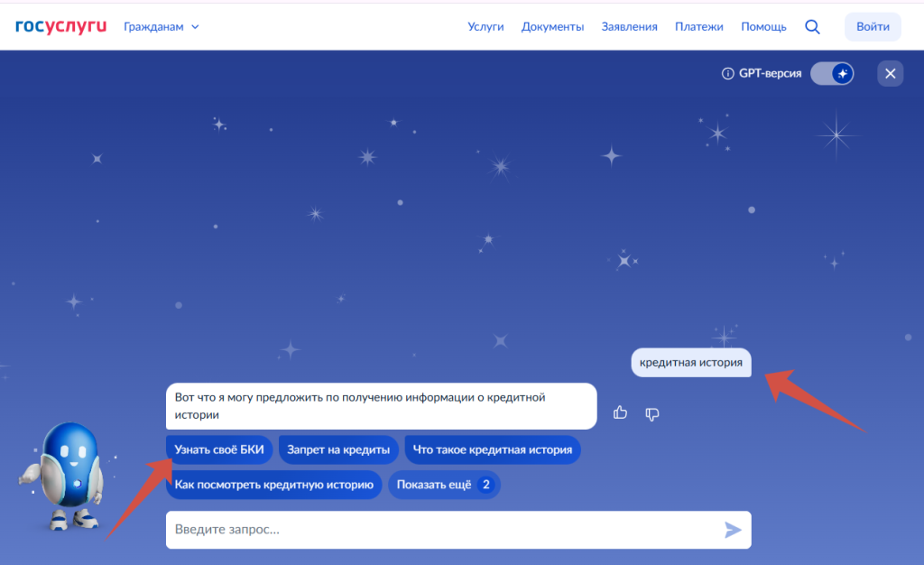Close the chat assistant with X
This screenshot has height=565, width=924.
click(x=890, y=74)
